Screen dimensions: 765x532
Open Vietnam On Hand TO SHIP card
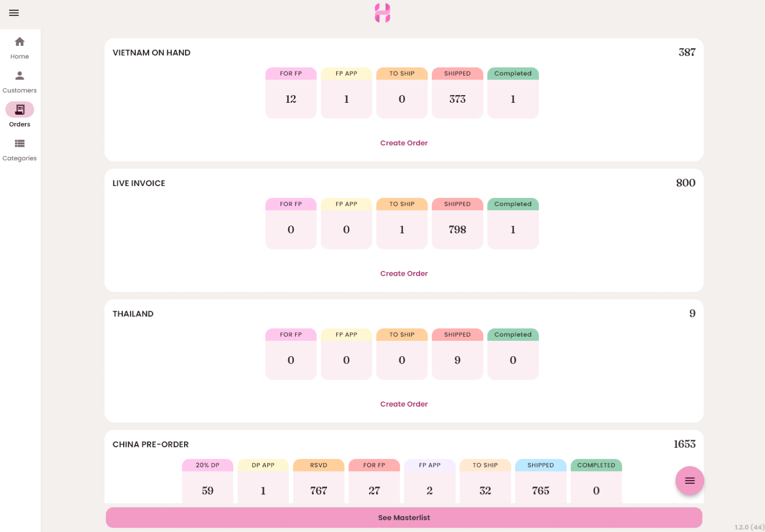click(x=402, y=93)
